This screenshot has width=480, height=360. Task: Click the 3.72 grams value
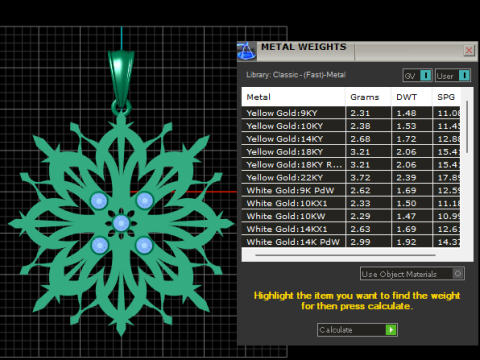360,177
